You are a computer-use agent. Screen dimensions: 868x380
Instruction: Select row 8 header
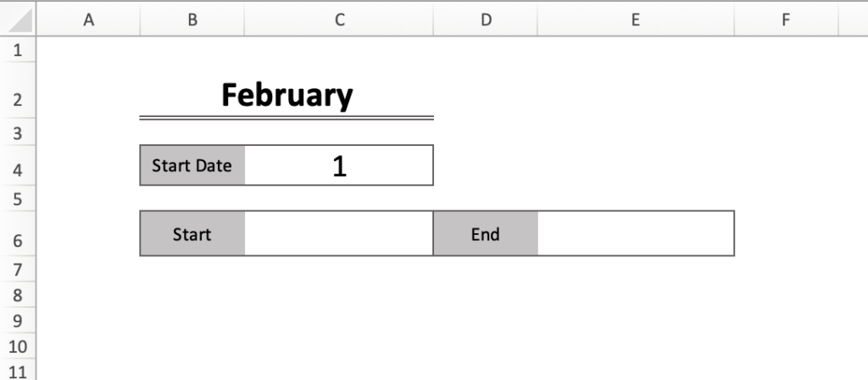pyautogui.click(x=18, y=294)
